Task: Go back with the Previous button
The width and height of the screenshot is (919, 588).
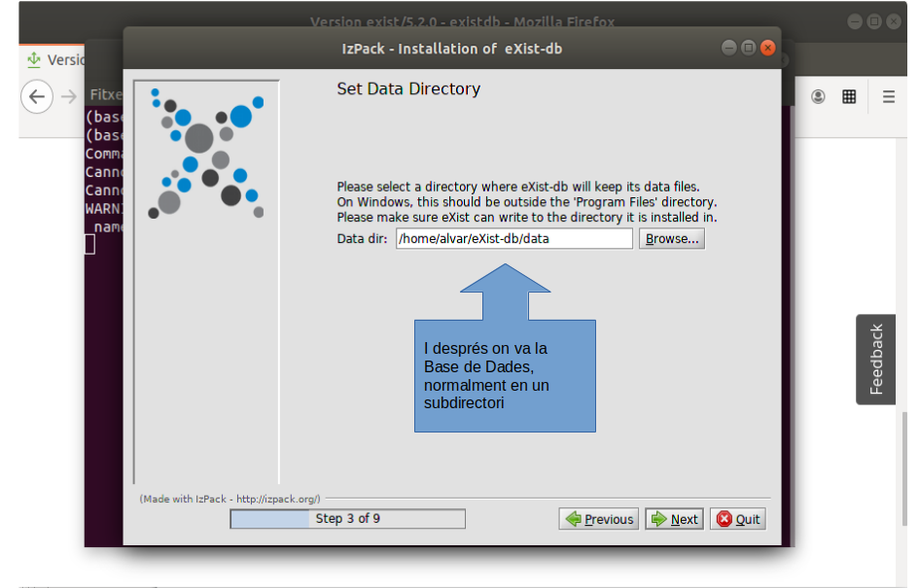Action: tap(599, 519)
